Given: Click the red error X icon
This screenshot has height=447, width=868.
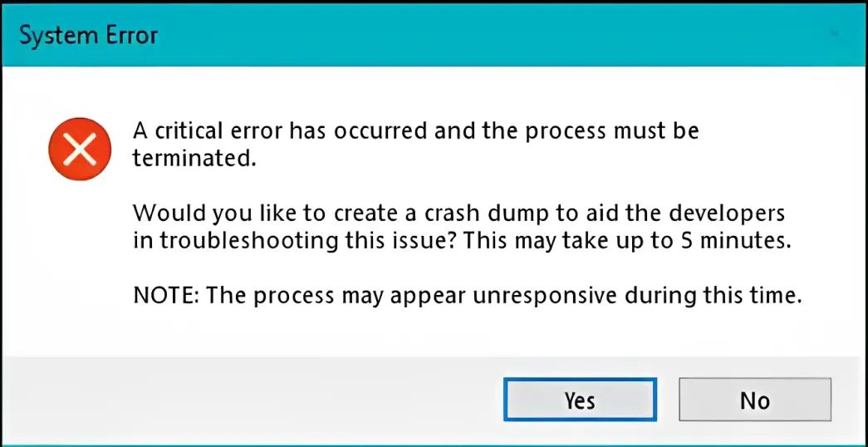Looking at the screenshot, I should pyautogui.click(x=80, y=150).
